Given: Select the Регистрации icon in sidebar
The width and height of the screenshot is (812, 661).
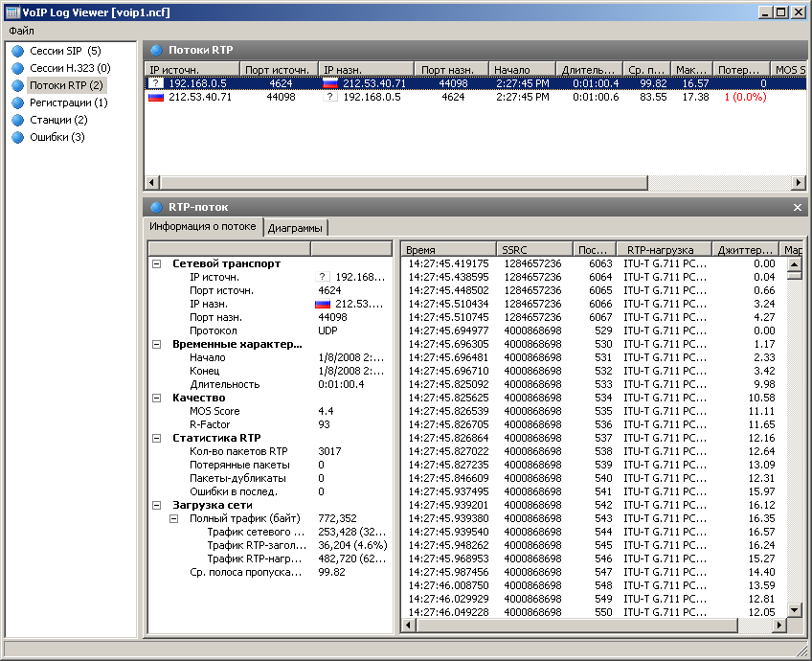Looking at the screenshot, I should pos(18,103).
